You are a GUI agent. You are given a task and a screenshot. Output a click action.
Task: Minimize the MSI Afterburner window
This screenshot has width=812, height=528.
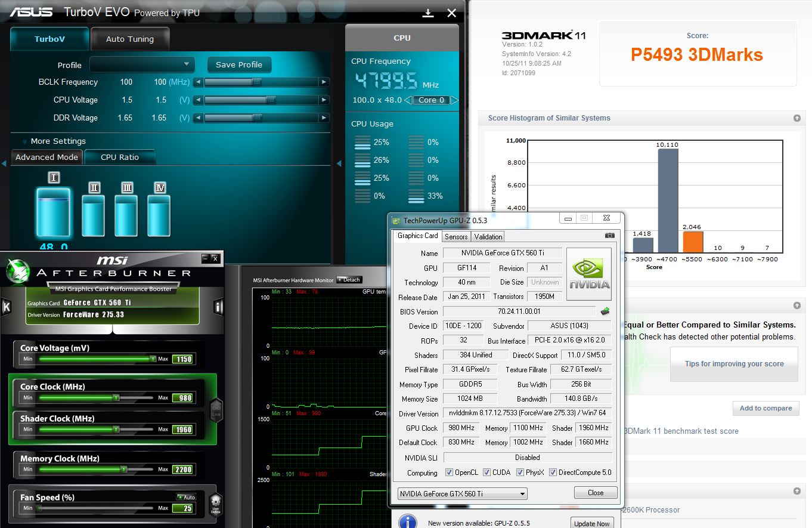click(x=205, y=258)
